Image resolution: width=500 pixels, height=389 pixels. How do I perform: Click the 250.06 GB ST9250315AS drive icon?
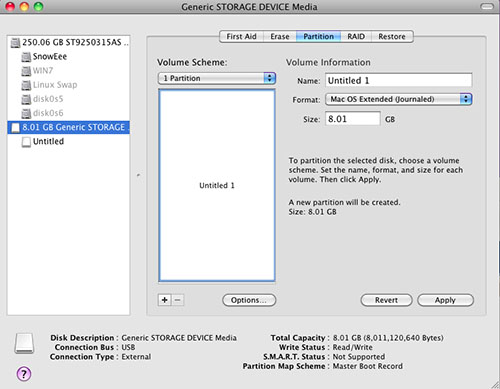coord(15,43)
